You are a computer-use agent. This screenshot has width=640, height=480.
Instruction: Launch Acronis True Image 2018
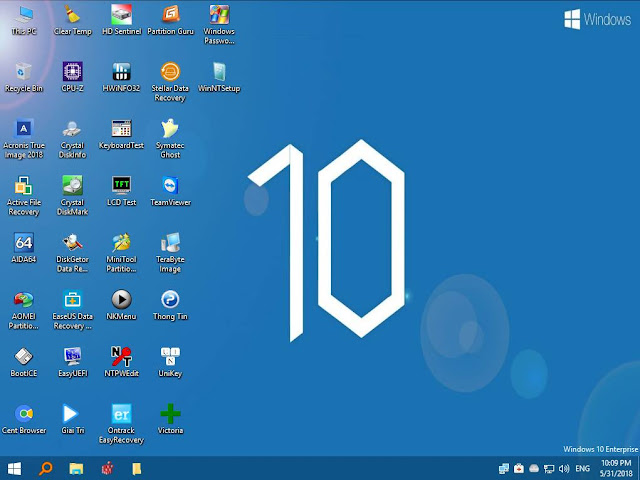point(24,139)
